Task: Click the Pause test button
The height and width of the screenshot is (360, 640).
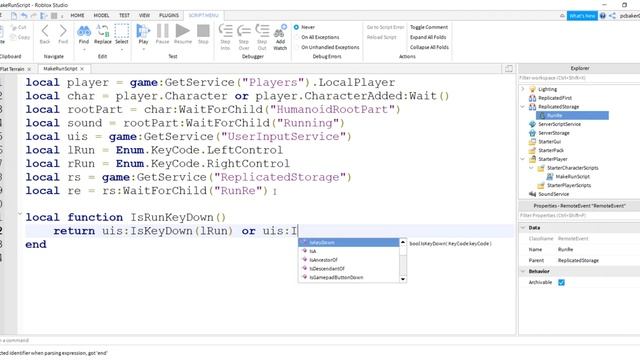Action: (x=162, y=31)
